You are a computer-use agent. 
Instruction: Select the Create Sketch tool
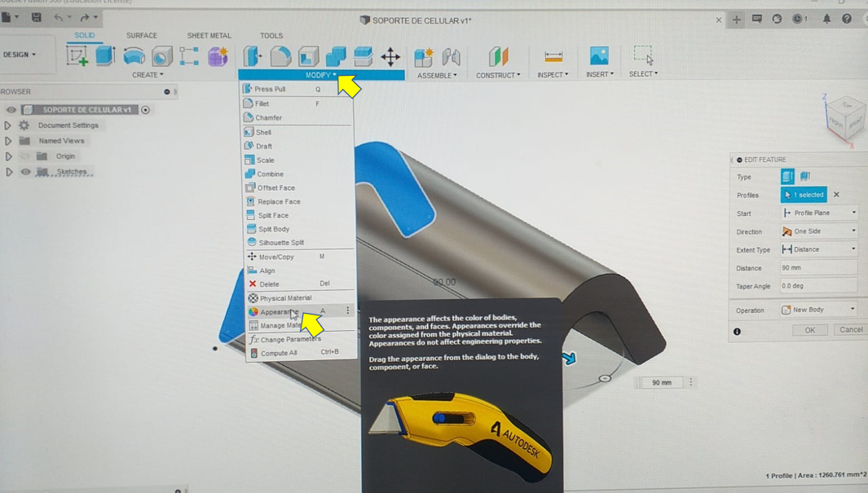pos(77,56)
